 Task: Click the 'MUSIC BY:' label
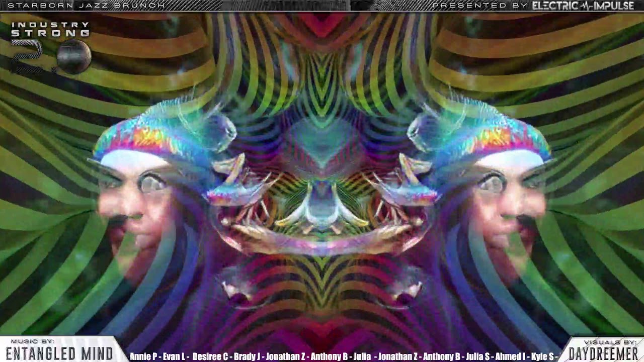[x=32, y=341]
